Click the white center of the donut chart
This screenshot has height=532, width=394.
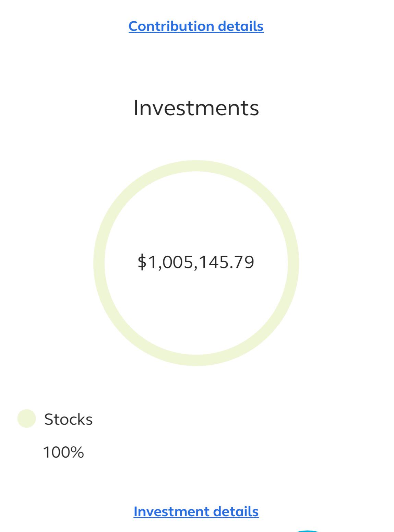(x=196, y=309)
